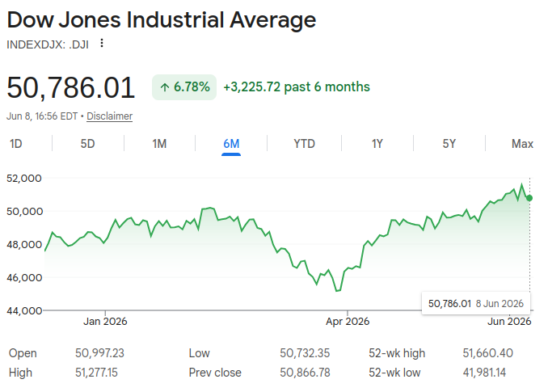Click the 6.78% change badge
The width and height of the screenshot is (548, 392).
pos(184,87)
